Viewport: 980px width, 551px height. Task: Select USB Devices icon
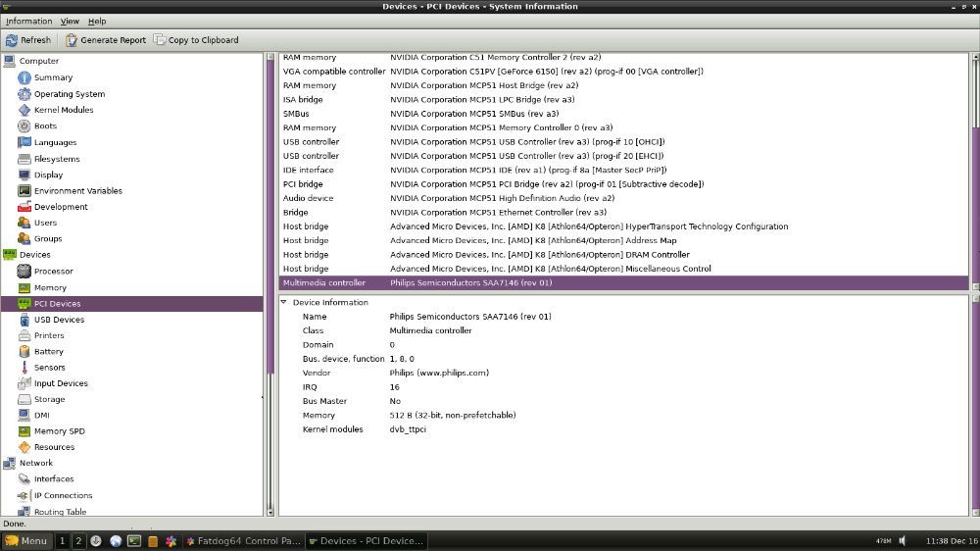(24, 320)
